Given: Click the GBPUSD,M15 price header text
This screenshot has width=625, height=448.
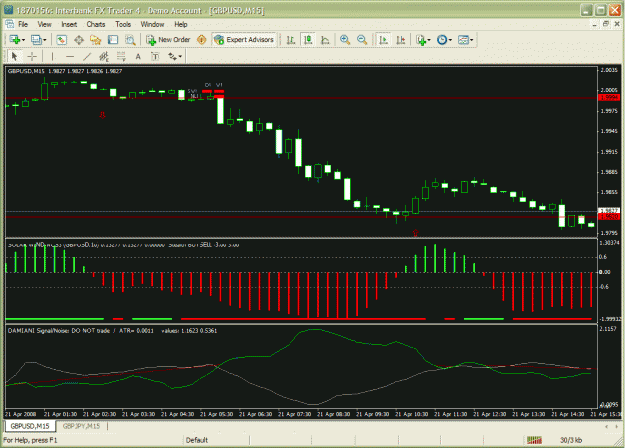Looking at the screenshot, I should click(x=65, y=71).
